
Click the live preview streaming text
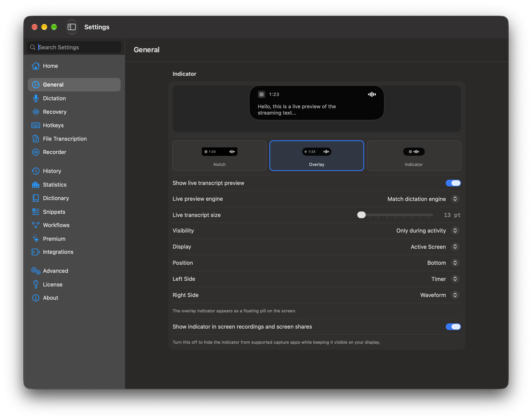pyautogui.click(x=297, y=110)
